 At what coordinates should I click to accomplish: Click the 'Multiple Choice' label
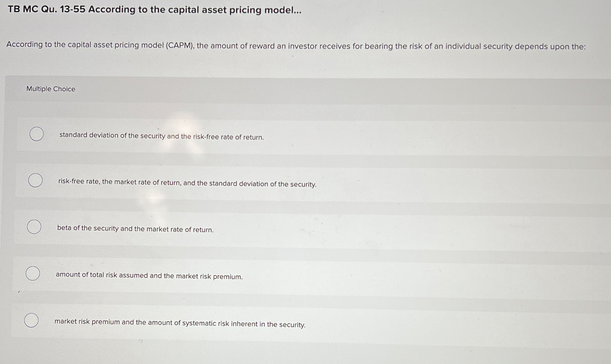(51, 89)
